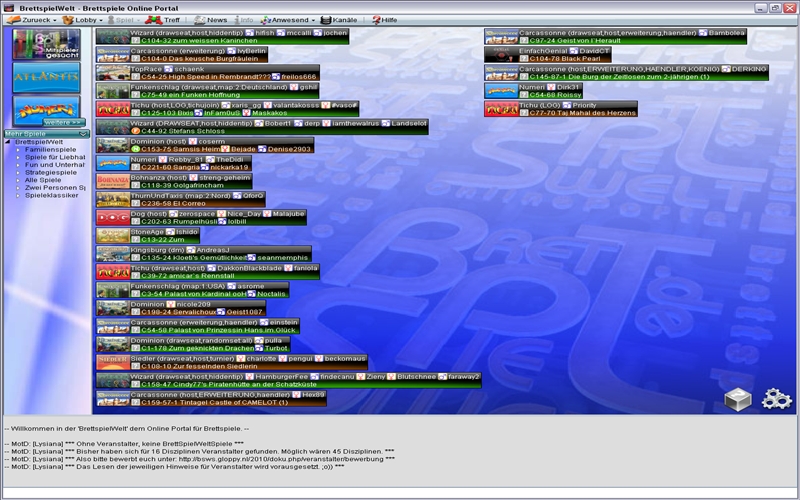The height and width of the screenshot is (500, 800).
Task: Click Funkenschlag icon for Palast von Kardinal
Action: tap(113, 290)
